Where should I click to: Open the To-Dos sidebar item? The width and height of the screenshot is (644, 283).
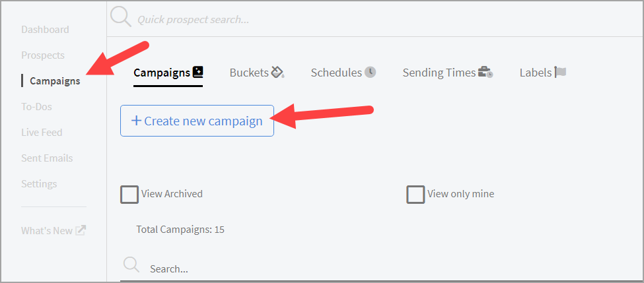coord(36,107)
